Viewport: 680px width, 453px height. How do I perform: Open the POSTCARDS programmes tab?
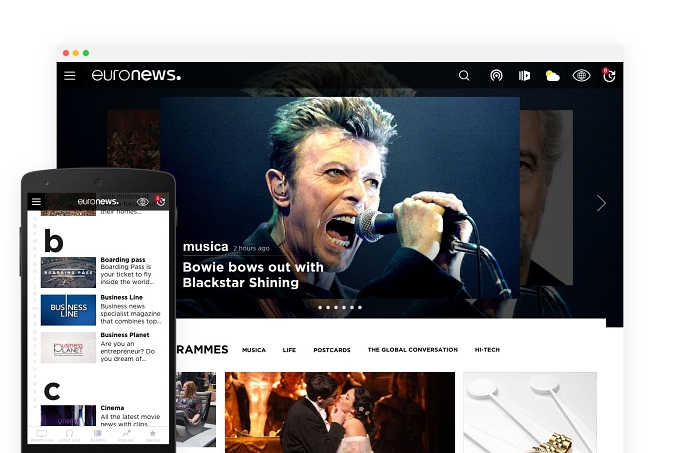pyautogui.click(x=332, y=350)
